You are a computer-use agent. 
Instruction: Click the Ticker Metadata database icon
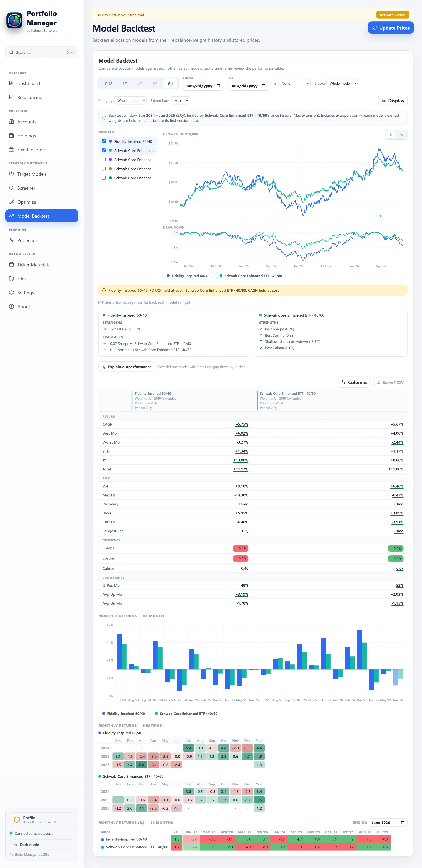pyautogui.click(x=11, y=265)
